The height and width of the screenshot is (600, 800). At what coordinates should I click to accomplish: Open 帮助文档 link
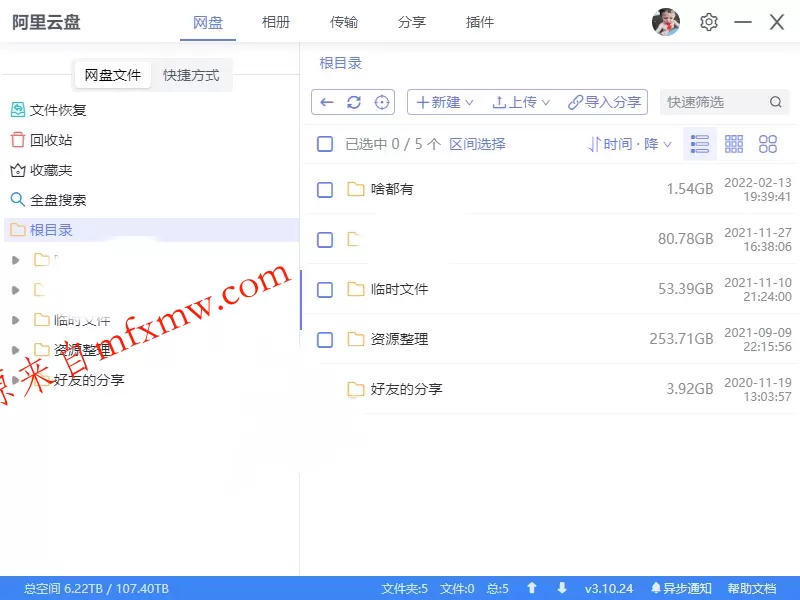pyautogui.click(x=752, y=588)
